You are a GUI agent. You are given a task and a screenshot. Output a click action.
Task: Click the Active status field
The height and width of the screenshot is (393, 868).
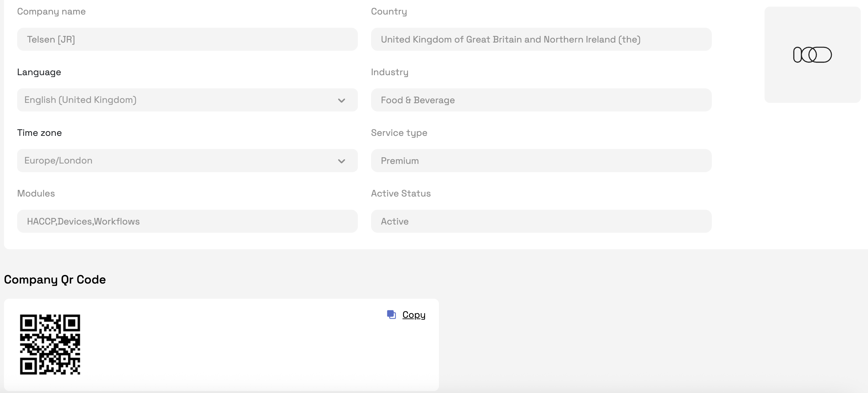[541, 222]
